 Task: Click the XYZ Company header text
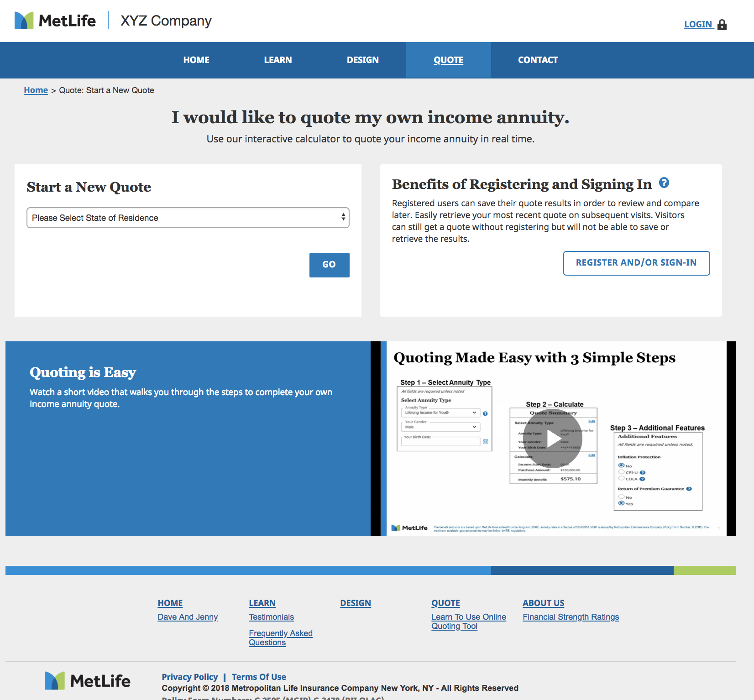166,21
